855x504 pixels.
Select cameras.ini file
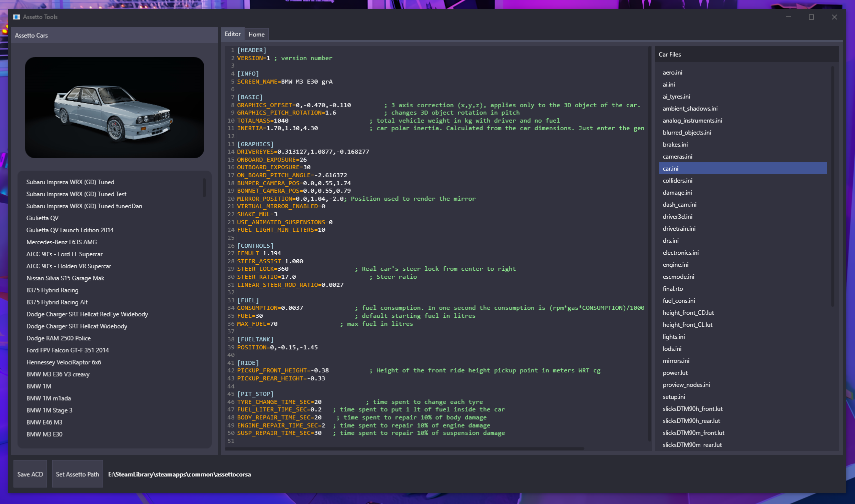pos(677,156)
